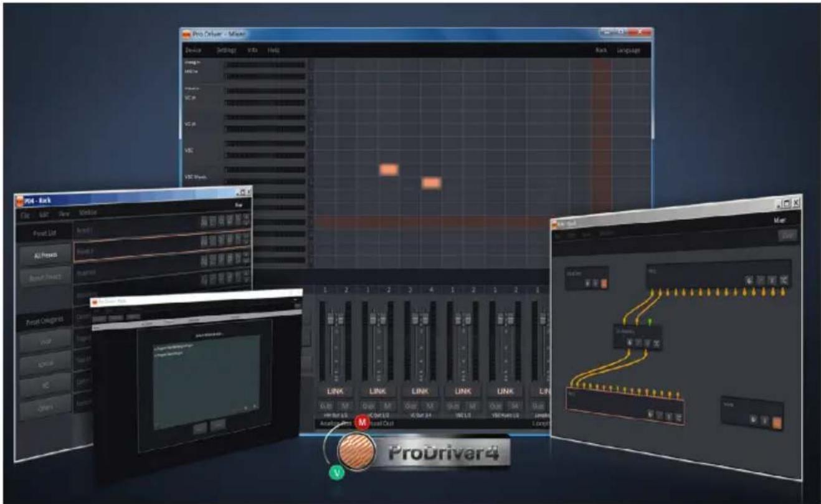
Task: Click the lower orange routing cell in Mixer matrix
Action: [432, 183]
